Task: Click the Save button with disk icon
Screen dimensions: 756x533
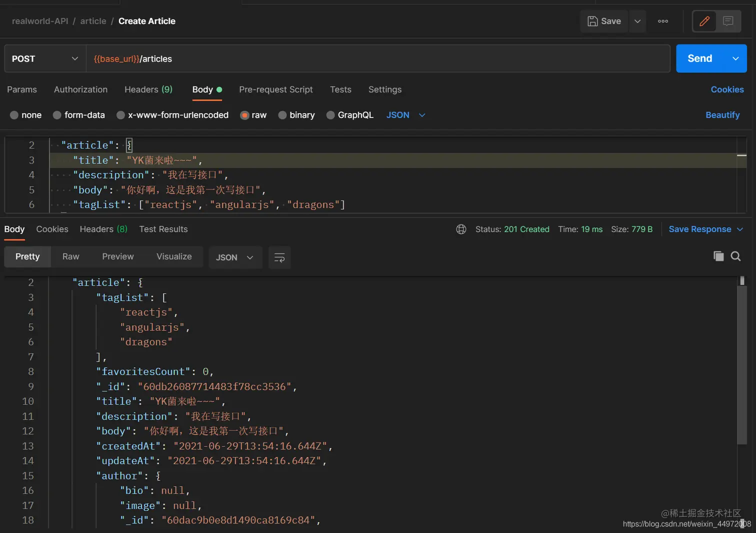Action: click(604, 21)
